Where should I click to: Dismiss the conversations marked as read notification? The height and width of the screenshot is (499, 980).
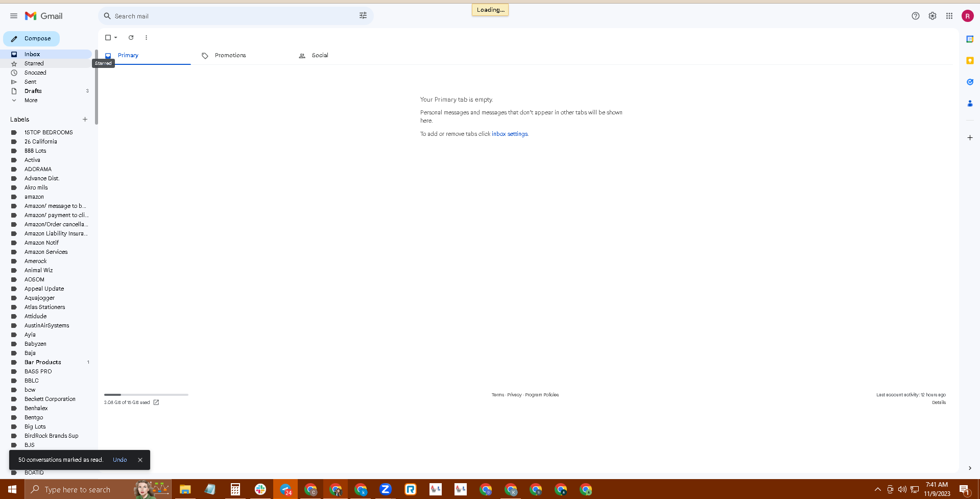[x=140, y=460]
